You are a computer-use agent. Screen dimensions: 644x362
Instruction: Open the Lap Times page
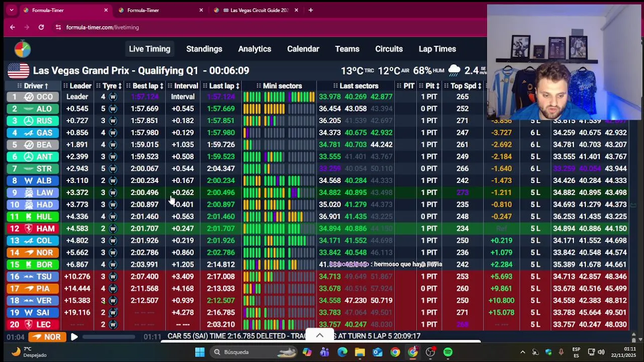pyautogui.click(x=437, y=49)
